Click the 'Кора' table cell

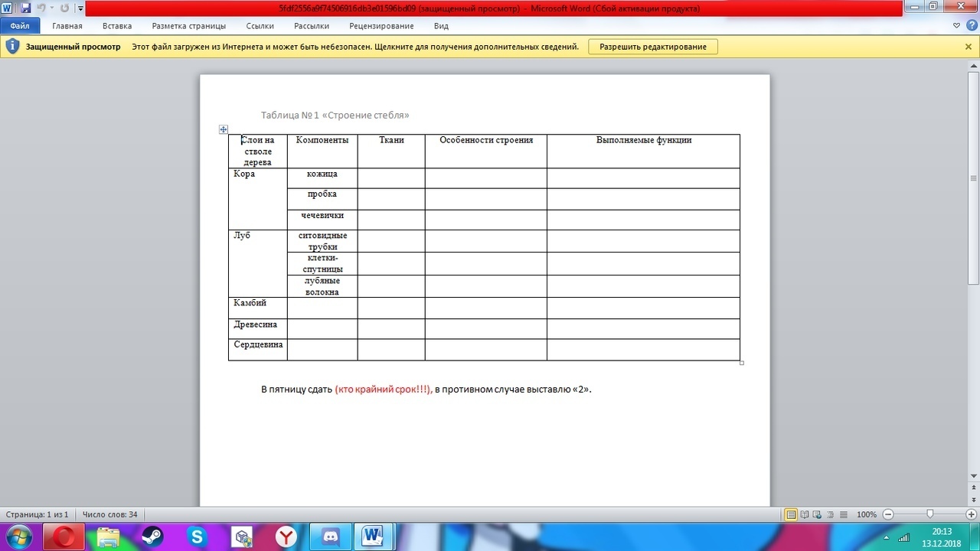click(x=258, y=198)
